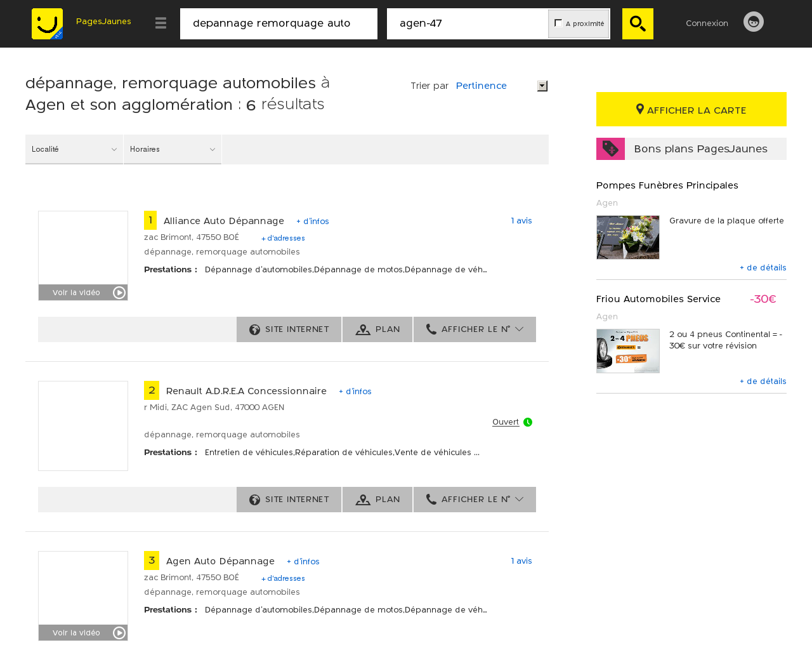
Task: Click the user avatar icon
Action: point(754,22)
